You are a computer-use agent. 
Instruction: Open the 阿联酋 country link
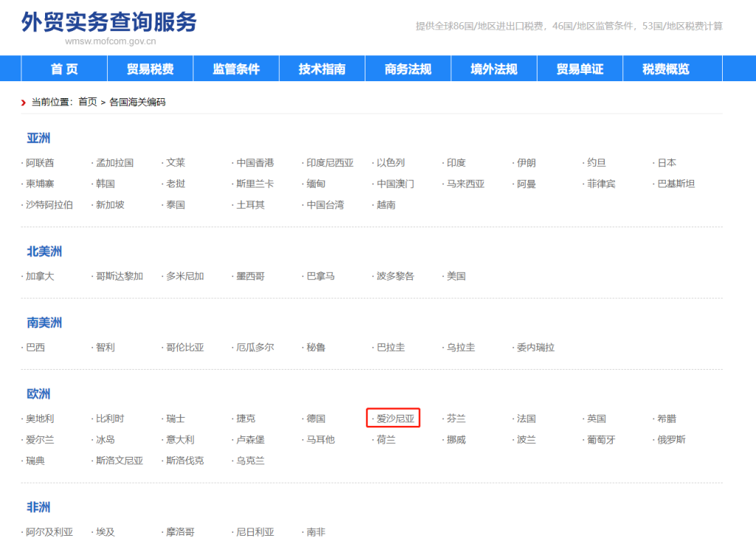coord(40,163)
